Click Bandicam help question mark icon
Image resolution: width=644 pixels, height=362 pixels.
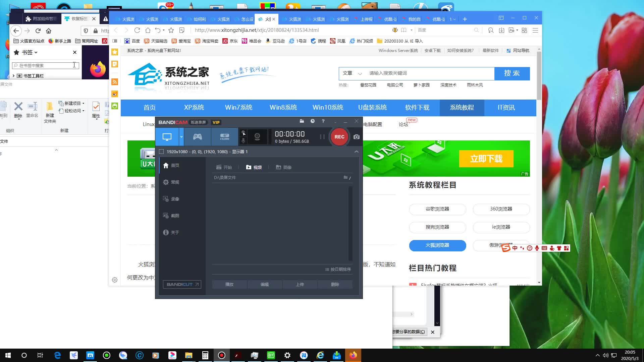click(323, 121)
